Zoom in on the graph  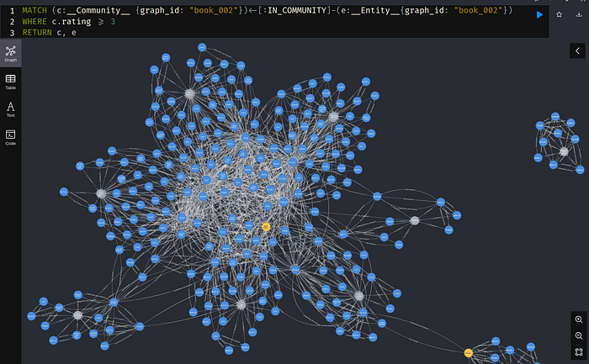tap(579, 319)
